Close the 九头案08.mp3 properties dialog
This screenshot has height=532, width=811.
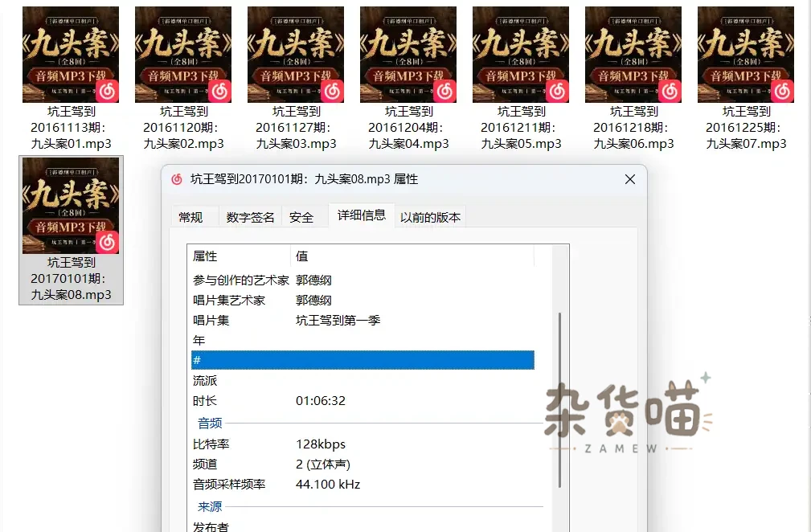click(x=630, y=179)
